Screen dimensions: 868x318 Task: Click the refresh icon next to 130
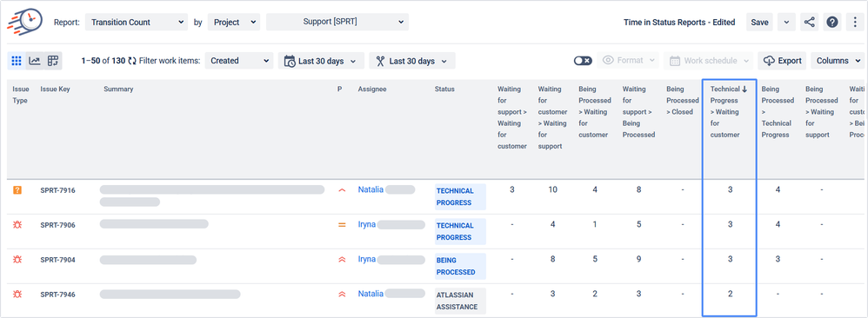[131, 61]
